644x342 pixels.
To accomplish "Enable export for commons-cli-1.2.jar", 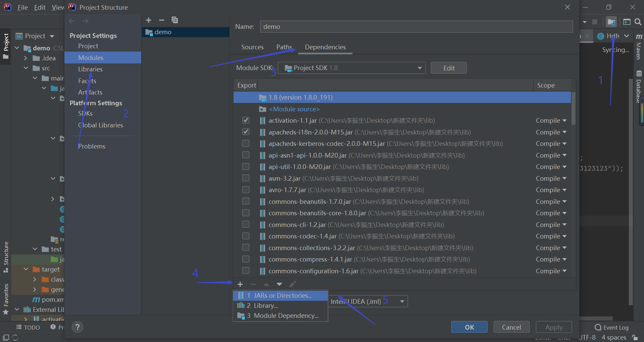I will (x=246, y=224).
